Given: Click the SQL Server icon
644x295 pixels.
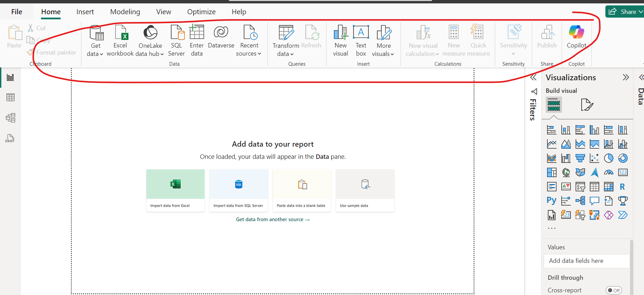Looking at the screenshot, I should (x=177, y=33).
